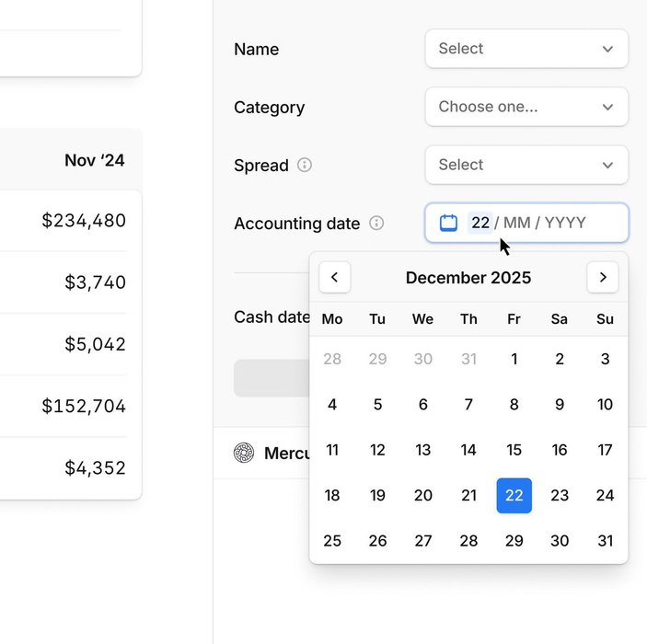
Task: Click the info icon beside Accounting date
Action: coord(376,223)
